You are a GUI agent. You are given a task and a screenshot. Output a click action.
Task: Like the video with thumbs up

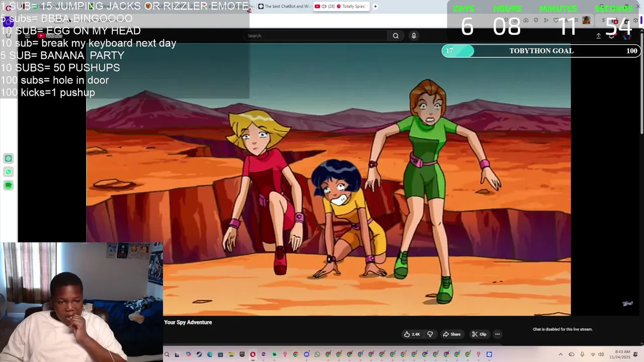412,334
